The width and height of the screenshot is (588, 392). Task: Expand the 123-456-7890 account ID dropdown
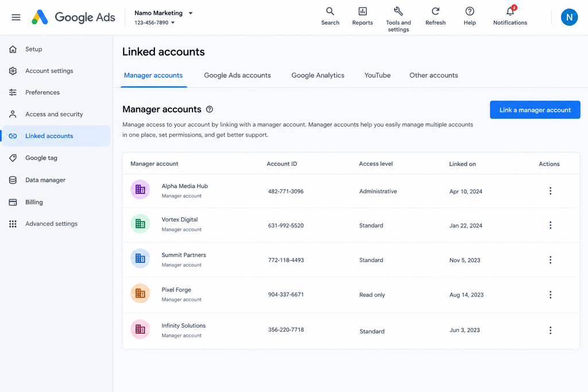pos(173,22)
